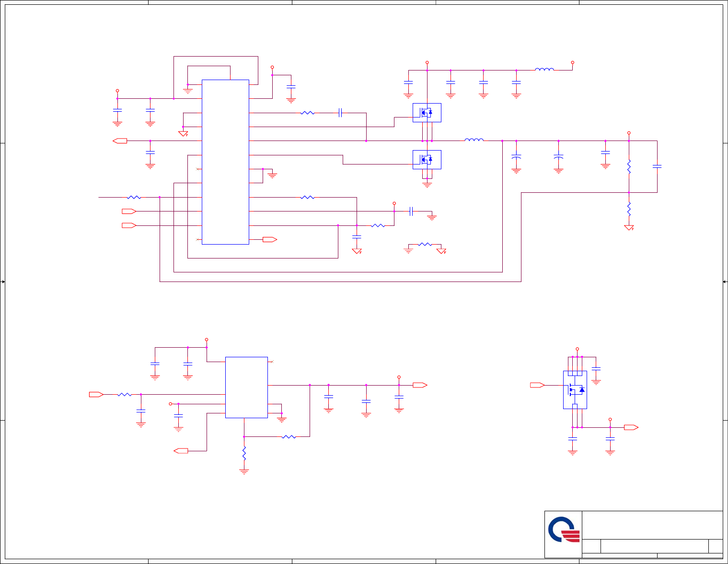Select the large tall controller IC block

(225, 162)
